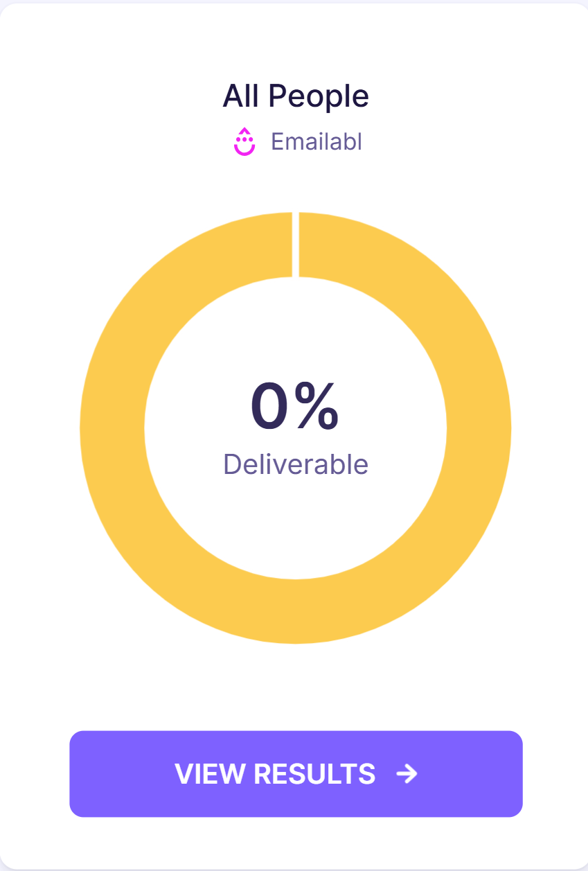This screenshot has height=871, width=588.
Task: Select the Deliverable label under 0%
Action: [x=296, y=464]
